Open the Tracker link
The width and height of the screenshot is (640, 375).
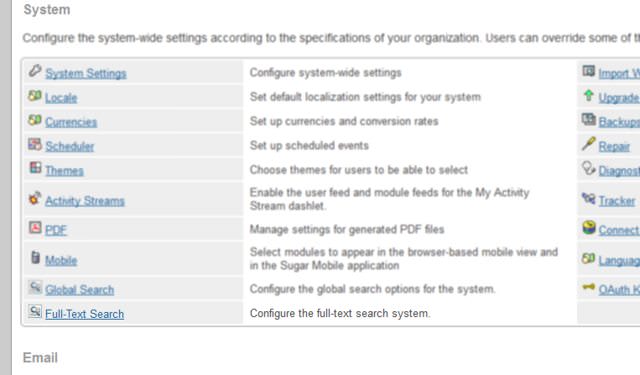click(617, 201)
